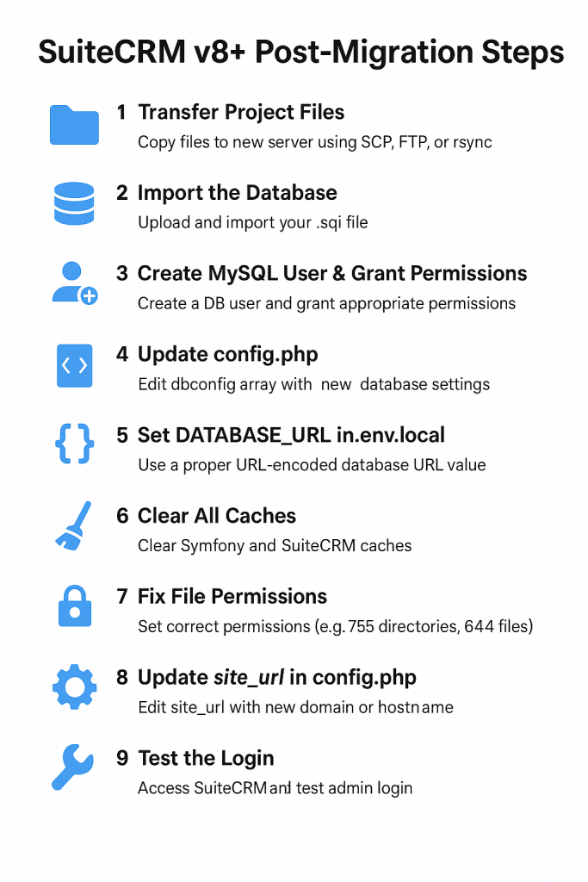The image size is (588, 882).
Task: Click the gear icon
Action: (x=74, y=686)
